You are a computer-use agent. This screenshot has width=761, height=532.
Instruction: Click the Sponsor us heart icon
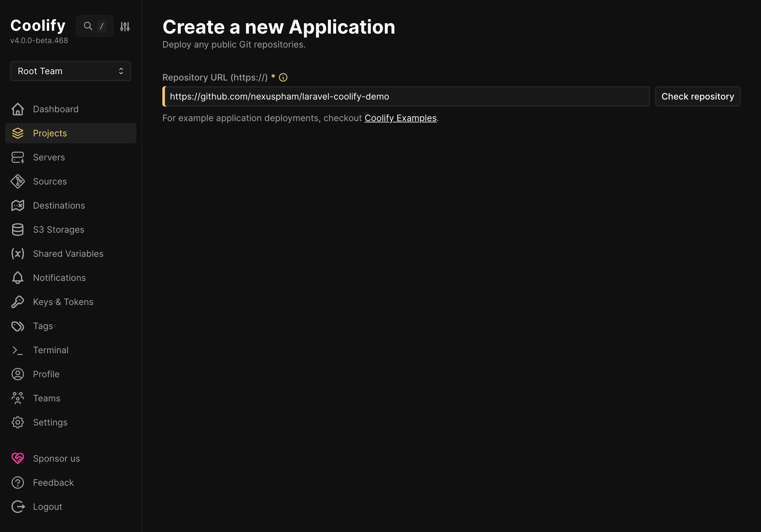18,458
